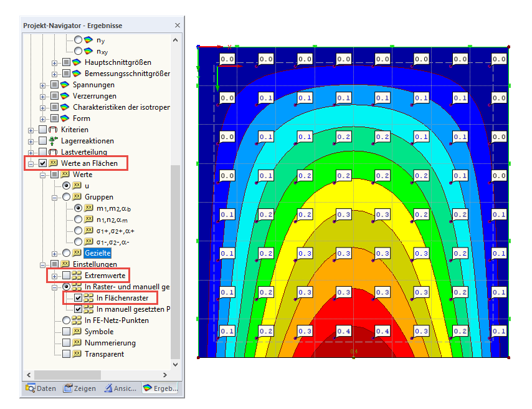Select In FE-Netz-Punkten radio button
The width and height of the screenshot is (532, 409).
66,320
